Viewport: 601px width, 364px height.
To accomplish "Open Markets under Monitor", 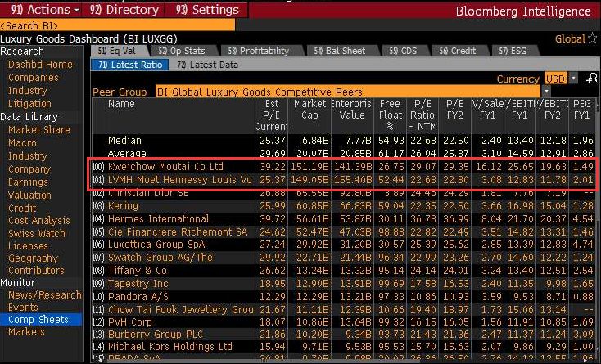I will coord(26,331).
